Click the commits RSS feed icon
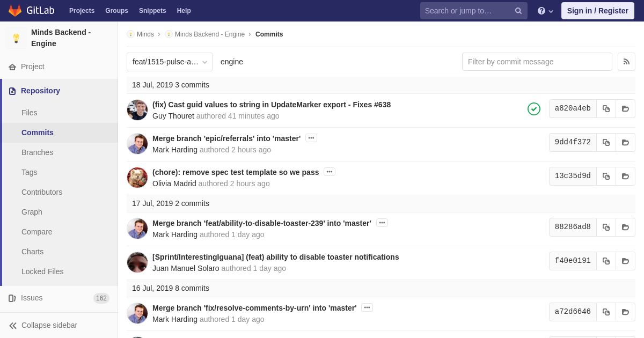The height and width of the screenshot is (338, 644). [x=626, y=62]
